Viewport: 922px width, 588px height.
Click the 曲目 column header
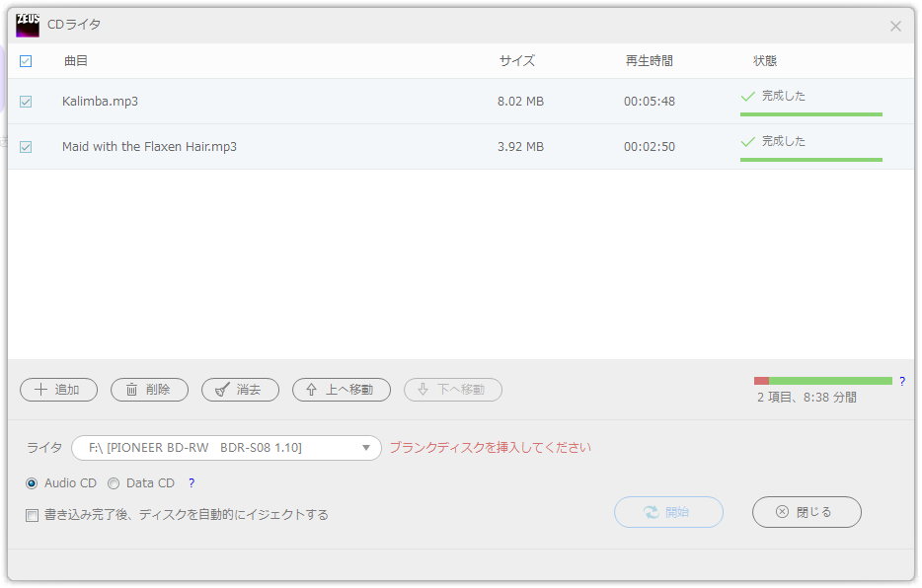(76, 61)
